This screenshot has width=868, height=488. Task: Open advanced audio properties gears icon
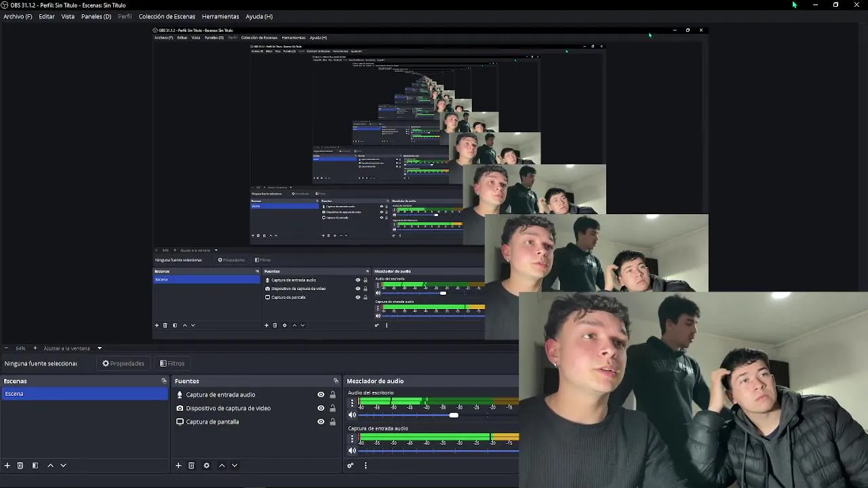(351, 466)
